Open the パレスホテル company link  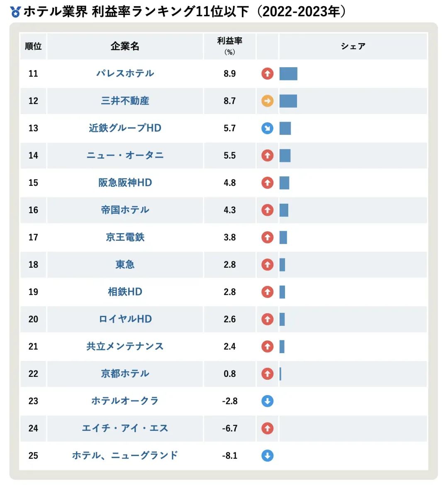125,73
